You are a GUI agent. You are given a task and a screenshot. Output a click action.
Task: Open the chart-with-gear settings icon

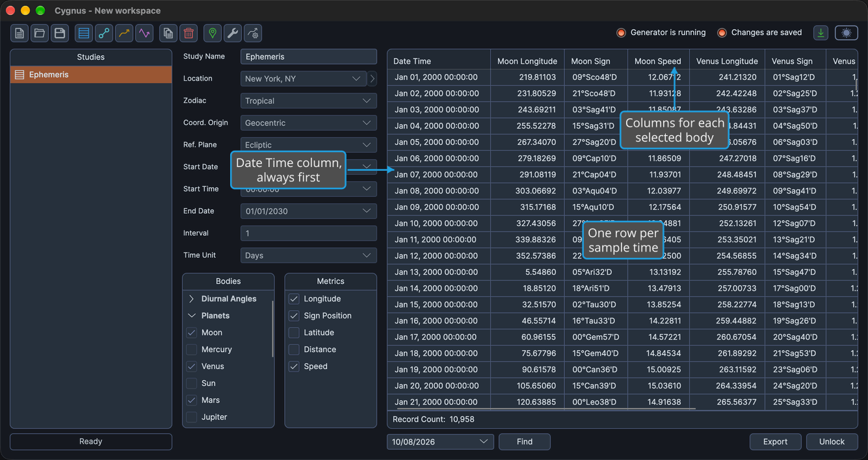253,33
